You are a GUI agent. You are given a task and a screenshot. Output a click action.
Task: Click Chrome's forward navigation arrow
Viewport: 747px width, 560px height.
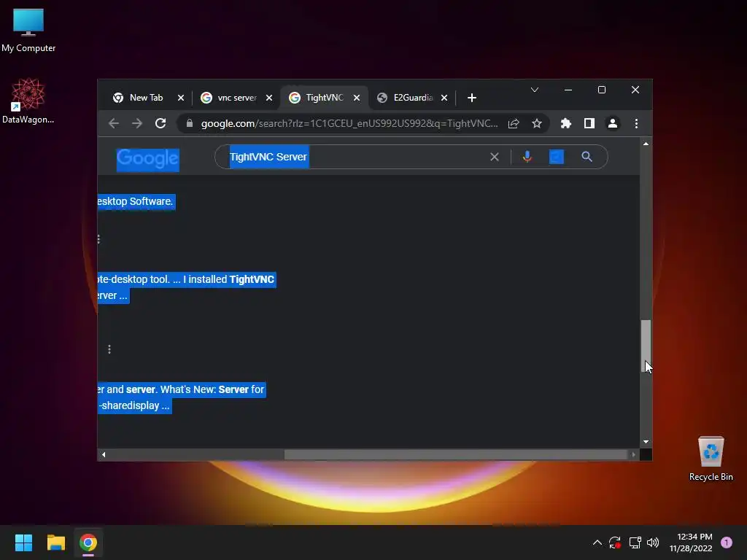click(137, 124)
